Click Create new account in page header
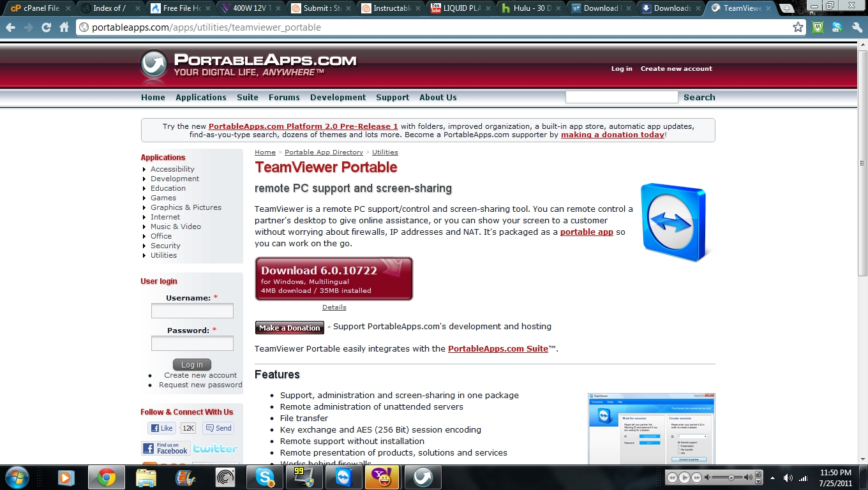 [677, 69]
